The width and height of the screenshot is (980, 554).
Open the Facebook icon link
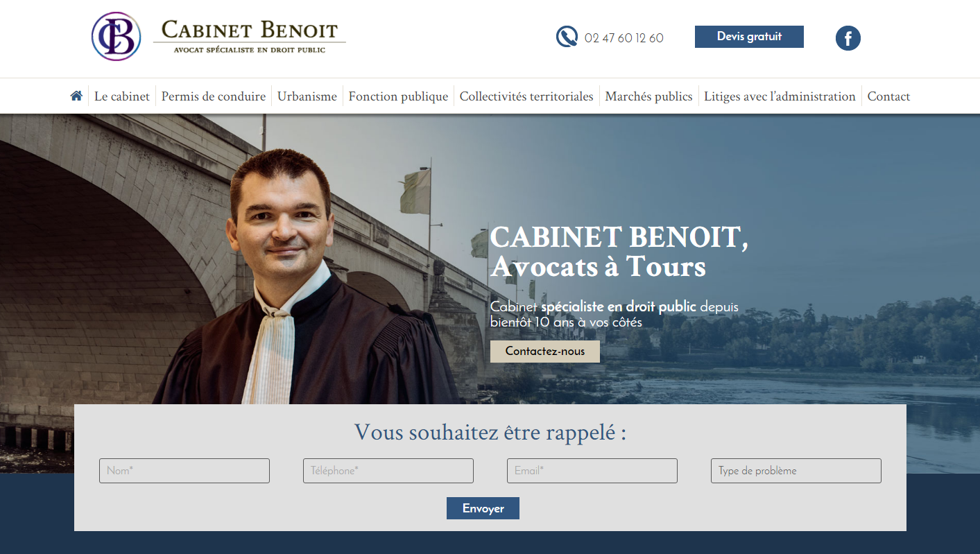pos(848,37)
